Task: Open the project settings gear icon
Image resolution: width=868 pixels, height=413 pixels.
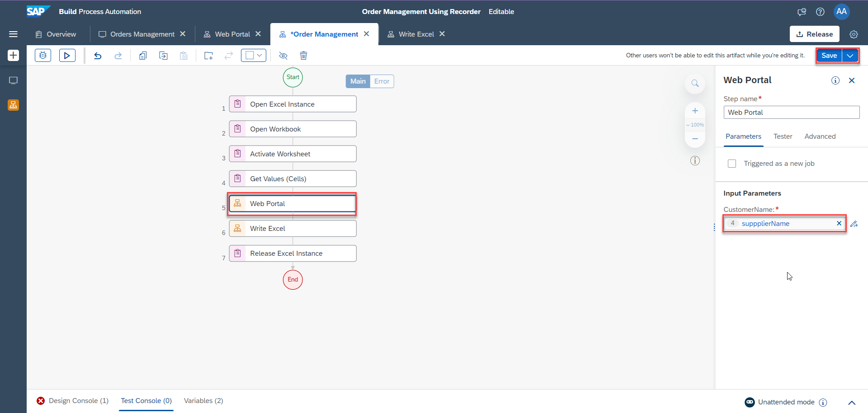Action: [854, 34]
